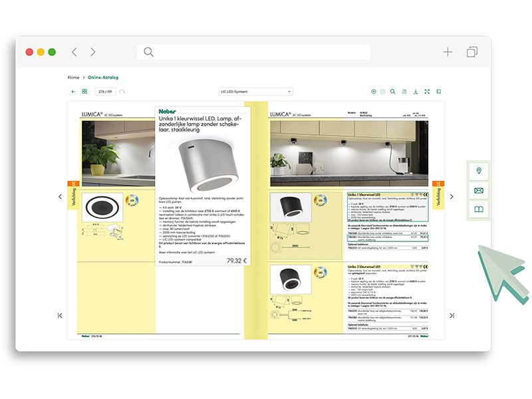Jump to the last catalog page
This screenshot has width=532, height=399.
coord(452,315)
